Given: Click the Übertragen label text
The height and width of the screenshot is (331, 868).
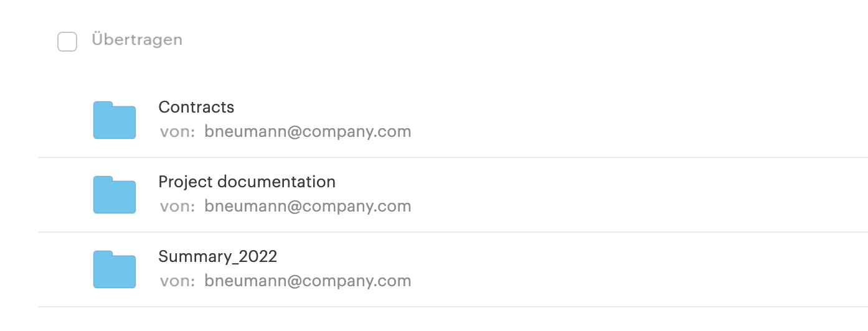Looking at the screenshot, I should (137, 40).
